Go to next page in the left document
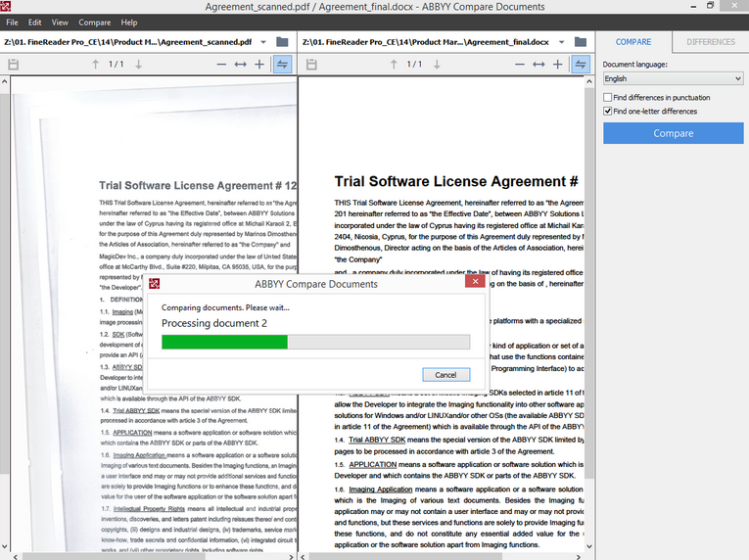 [138, 65]
